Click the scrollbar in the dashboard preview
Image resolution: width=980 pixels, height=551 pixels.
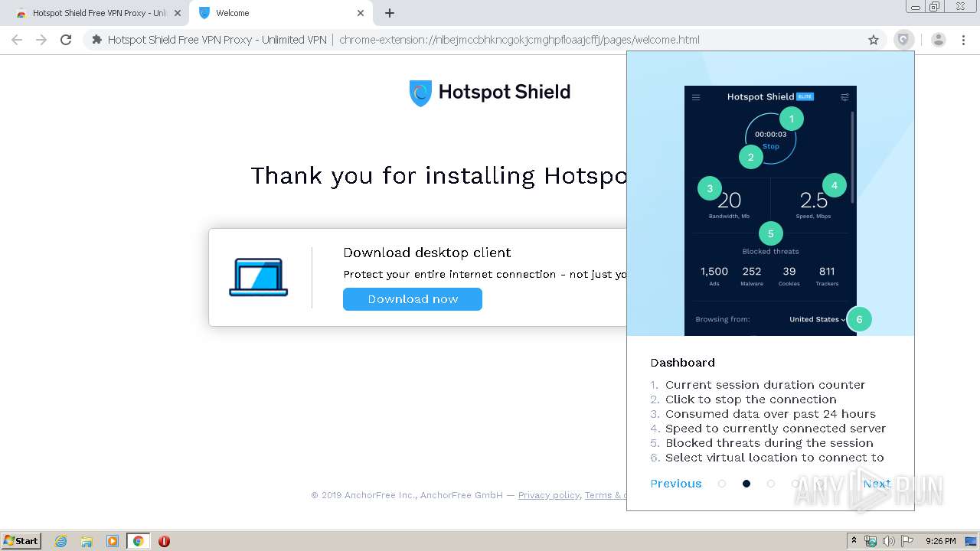pyautogui.click(x=853, y=157)
